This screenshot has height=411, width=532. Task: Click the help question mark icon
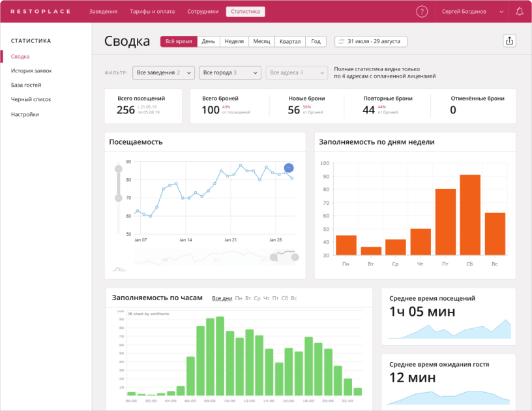coord(422,12)
